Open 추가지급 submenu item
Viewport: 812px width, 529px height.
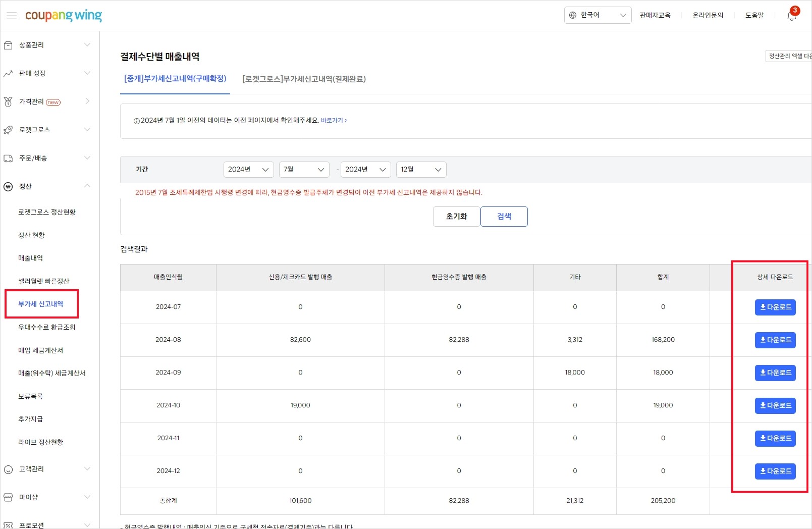click(x=30, y=419)
